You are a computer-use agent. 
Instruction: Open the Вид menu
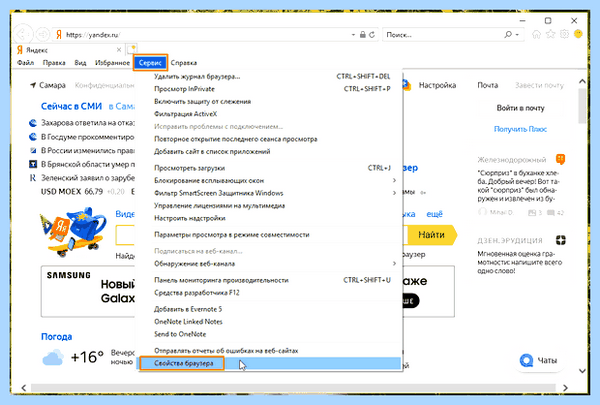(80, 63)
